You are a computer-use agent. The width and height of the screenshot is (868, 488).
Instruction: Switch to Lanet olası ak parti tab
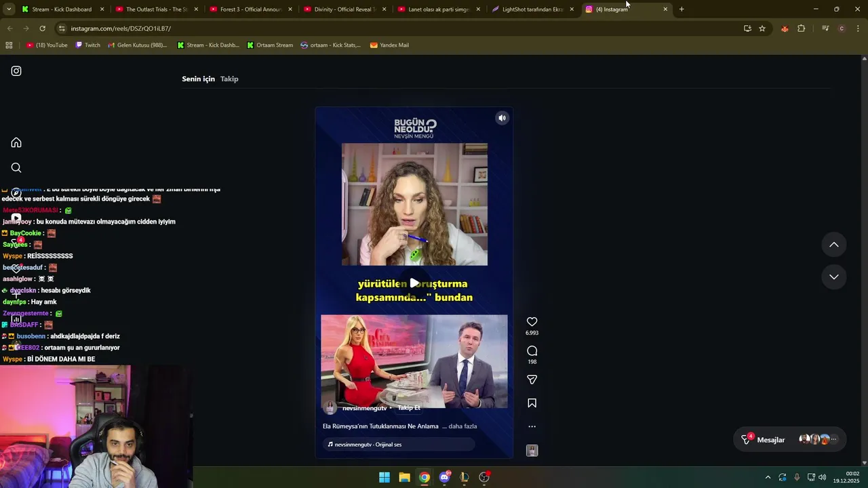[438, 9]
